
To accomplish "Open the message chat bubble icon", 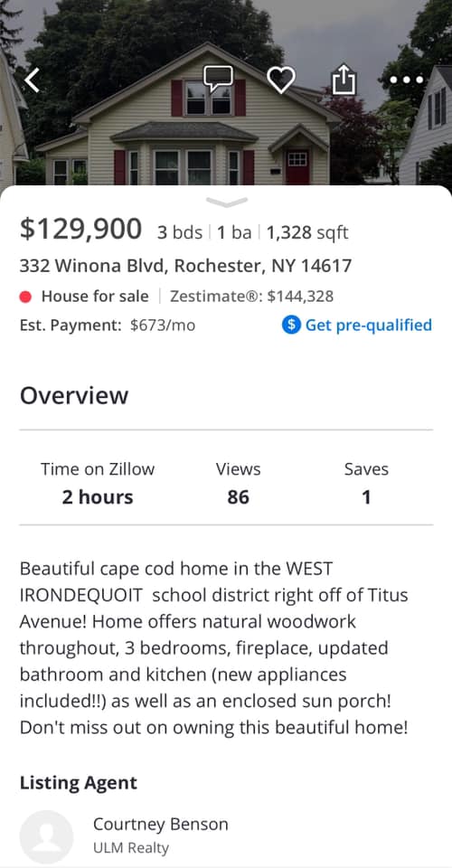I will point(218,80).
